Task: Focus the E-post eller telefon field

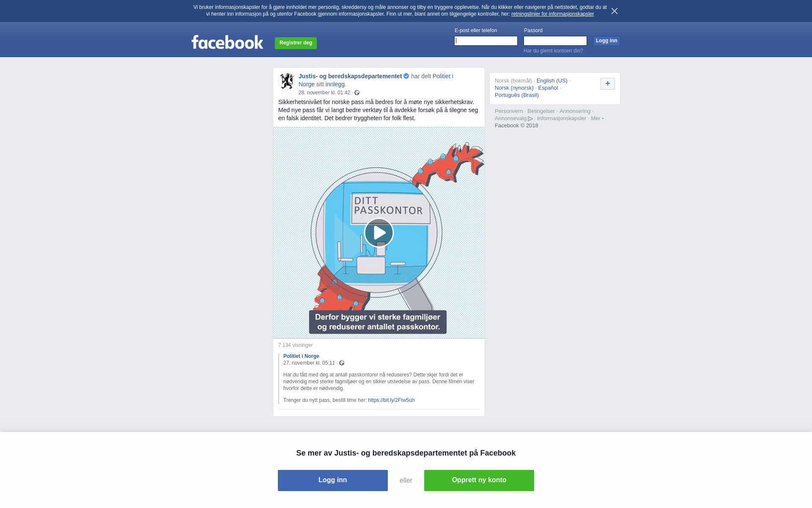Action: pyautogui.click(x=486, y=41)
